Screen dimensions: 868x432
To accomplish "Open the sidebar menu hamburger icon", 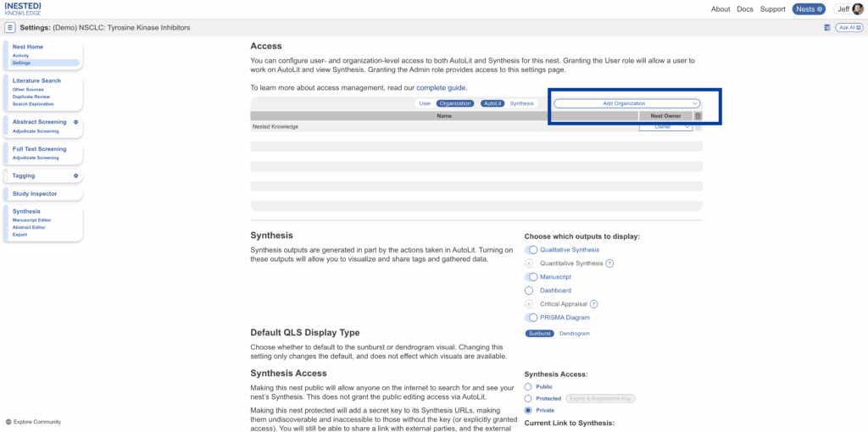I will 9,28.
